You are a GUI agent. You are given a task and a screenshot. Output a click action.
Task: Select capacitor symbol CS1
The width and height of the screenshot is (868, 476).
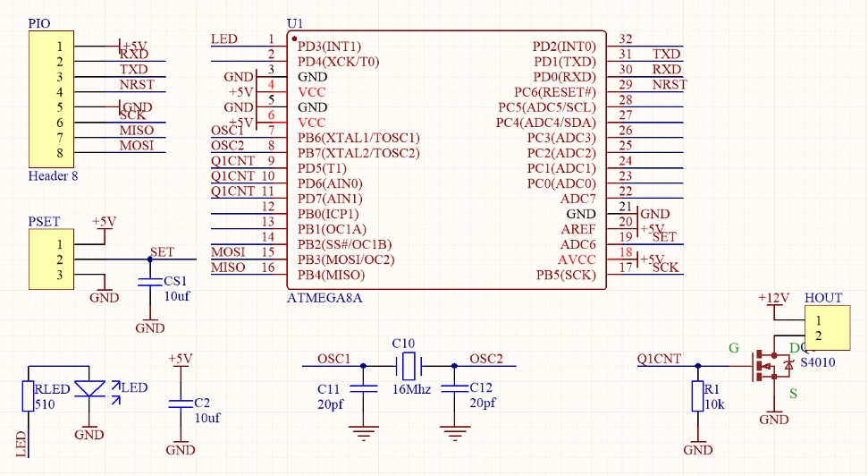[x=150, y=282]
